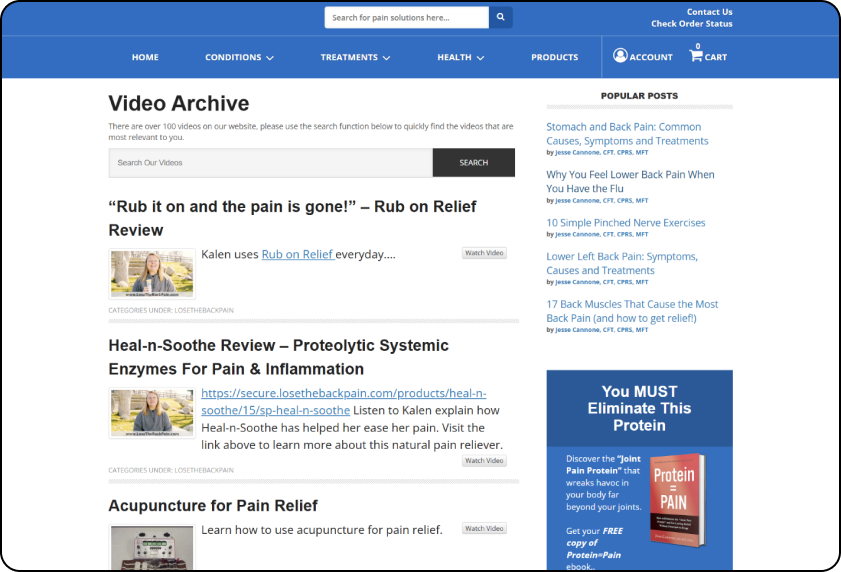Image resolution: width=841 pixels, height=572 pixels.
Task: Open the shopping Cart icon
Action: (x=696, y=55)
